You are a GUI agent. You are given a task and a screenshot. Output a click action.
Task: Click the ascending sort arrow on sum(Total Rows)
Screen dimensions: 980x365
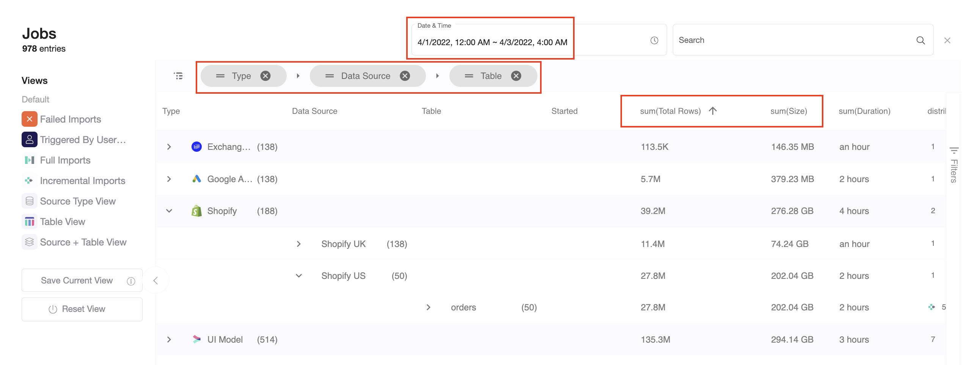click(713, 111)
